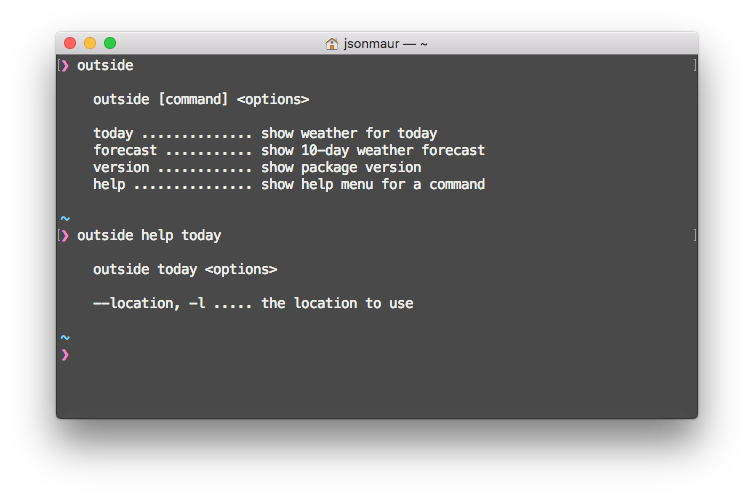Click the 'version' command in the list
Screen dimensions: 754x499
(x=121, y=167)
